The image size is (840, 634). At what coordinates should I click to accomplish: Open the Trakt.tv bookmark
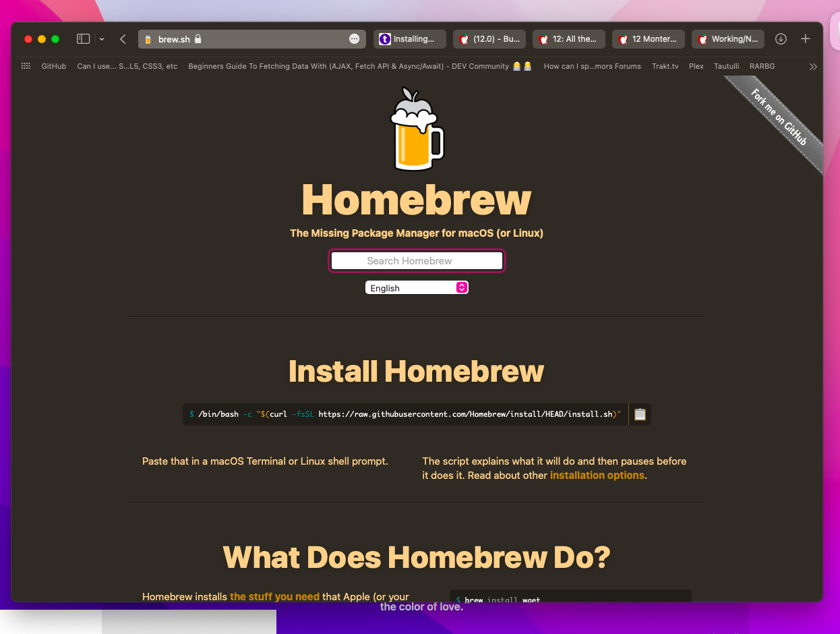pos(665,66)
